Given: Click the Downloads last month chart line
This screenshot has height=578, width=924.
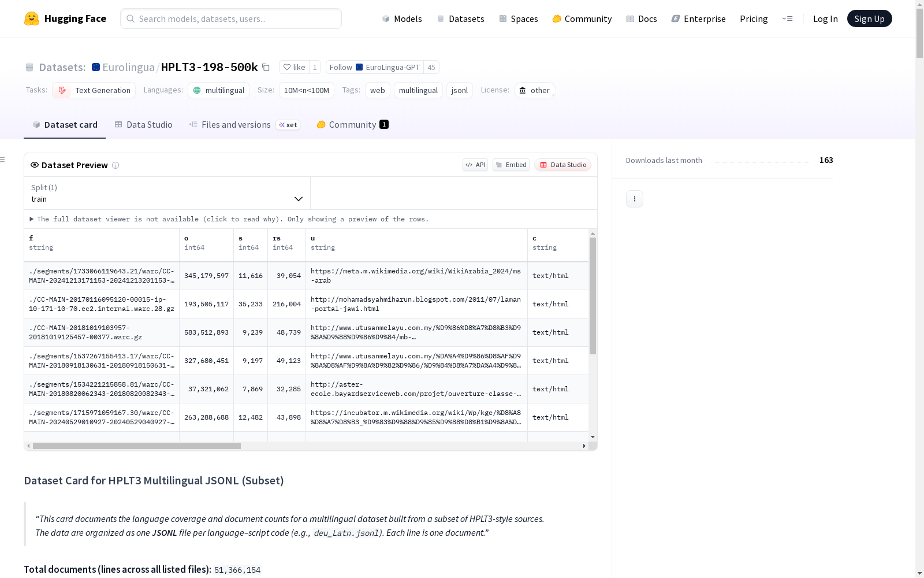Looking at the screenshot, I should coord(761,162).
